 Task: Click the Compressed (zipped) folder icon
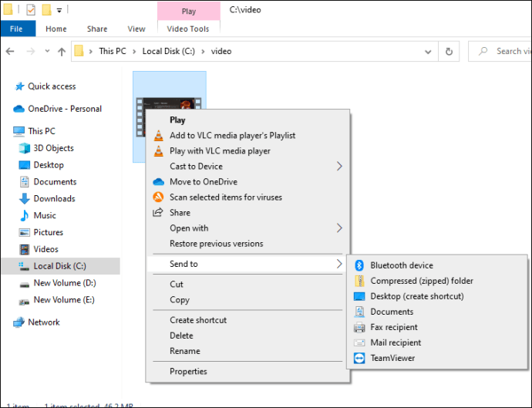click(x=359, y=281)
